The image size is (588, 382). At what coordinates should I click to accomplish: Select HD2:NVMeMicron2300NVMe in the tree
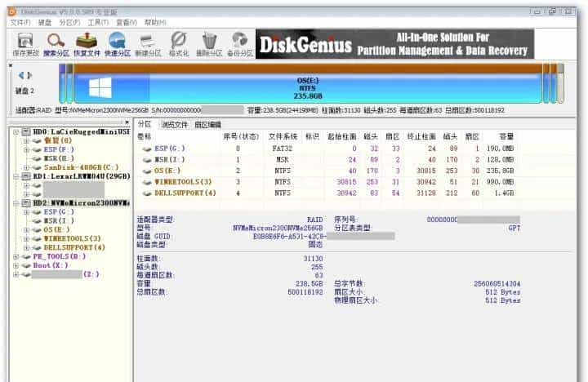click(x=81, y=203)
